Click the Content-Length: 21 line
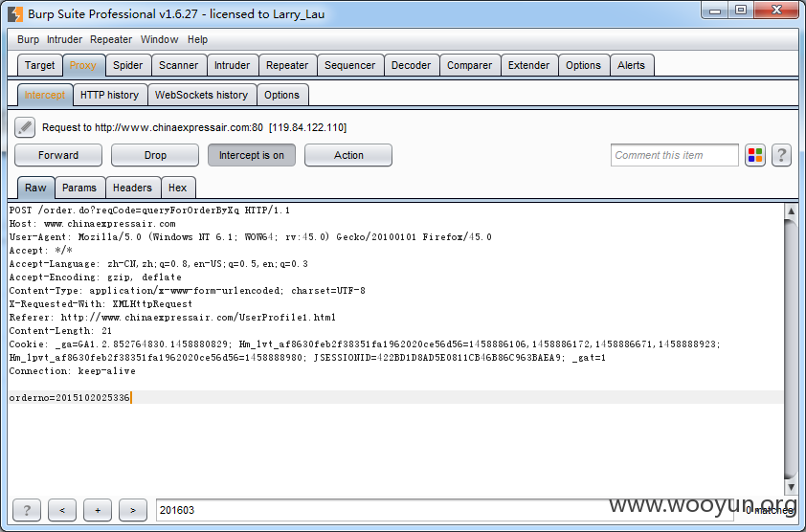This screenshot has width=806, height=532. pos(60,330)
